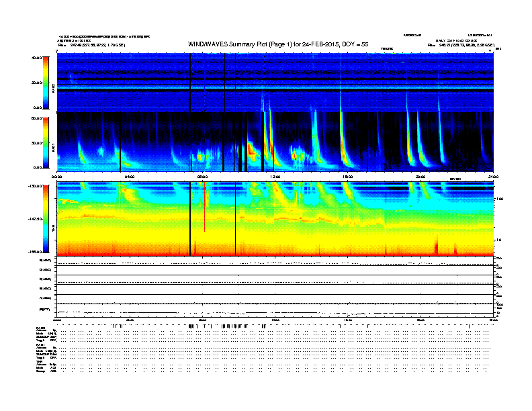This screenshot has height=411, width=532.
Task: Click the -155.00 label on TNR scale
Action: [36, 252]
